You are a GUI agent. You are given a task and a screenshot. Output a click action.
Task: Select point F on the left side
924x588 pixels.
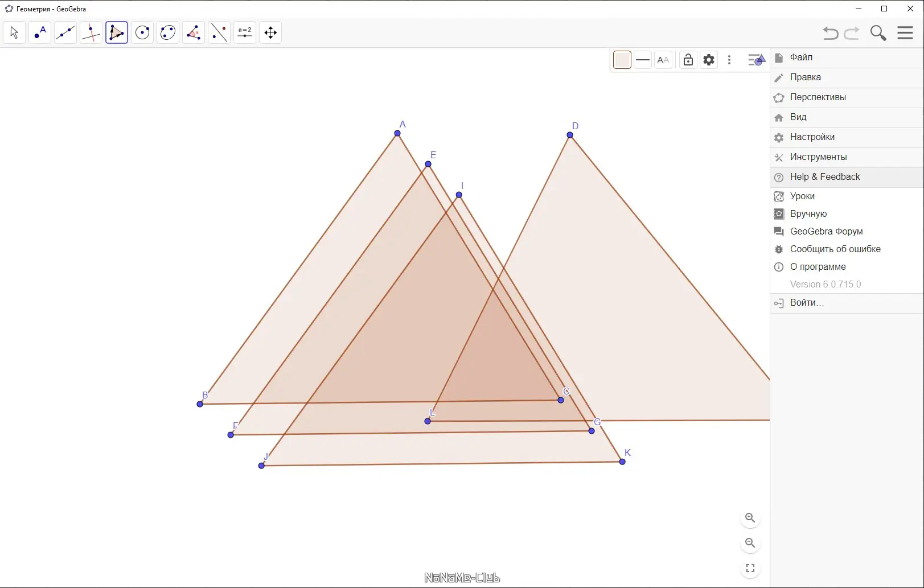[x=231, y=435]
